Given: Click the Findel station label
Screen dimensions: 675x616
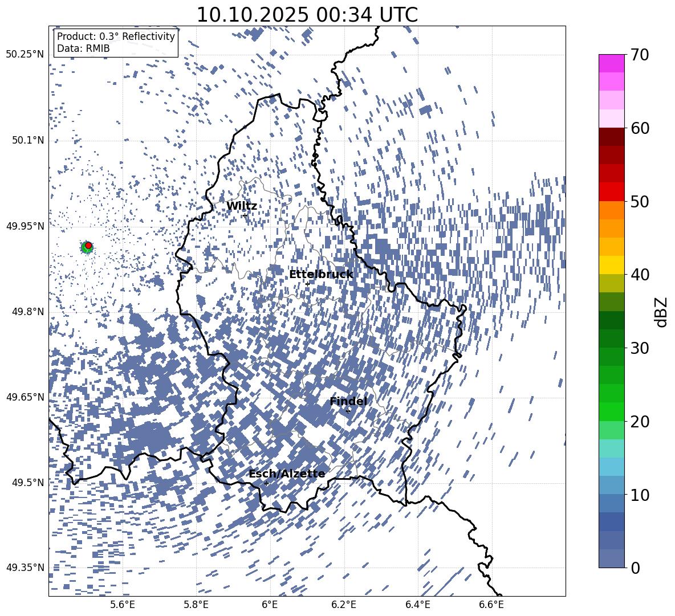Looking at the screenshot, I should [x=348, y=401].
